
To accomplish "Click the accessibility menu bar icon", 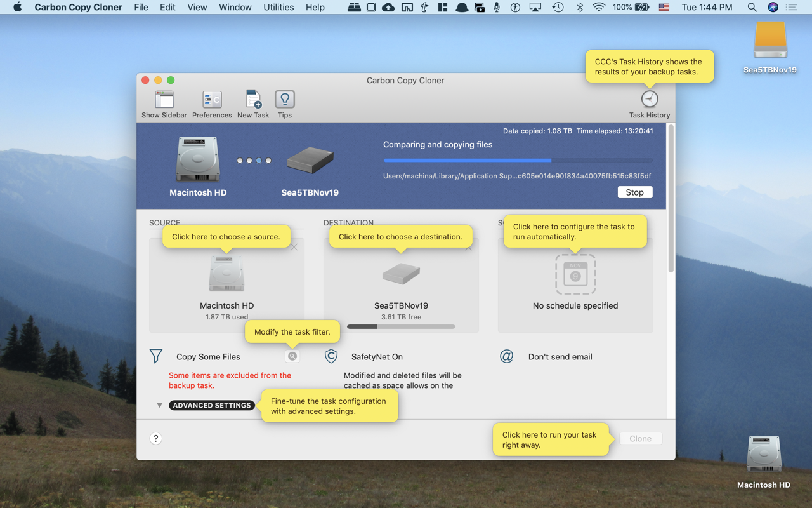I will pos(515,7).
